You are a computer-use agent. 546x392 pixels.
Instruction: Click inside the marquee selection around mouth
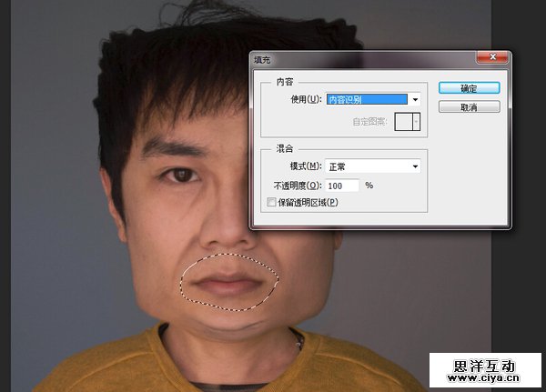pyautogui.click(x=227, y=282)
